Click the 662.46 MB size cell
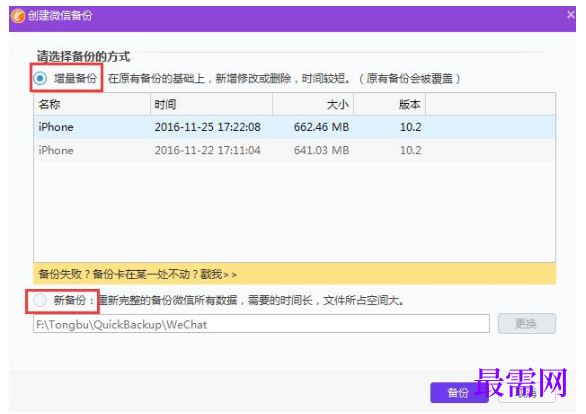The image size is (586, 414). pos(321,127)
